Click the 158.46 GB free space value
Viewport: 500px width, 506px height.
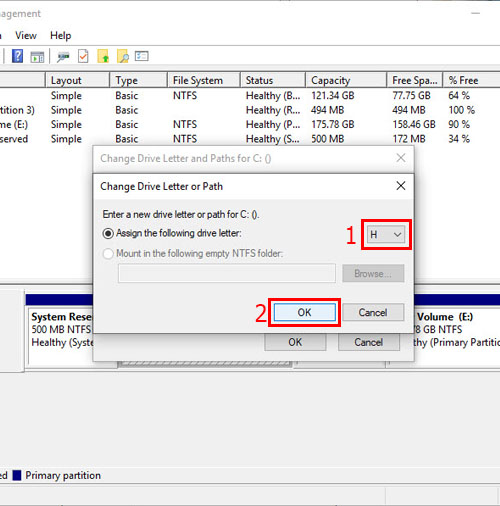(414, 124)
